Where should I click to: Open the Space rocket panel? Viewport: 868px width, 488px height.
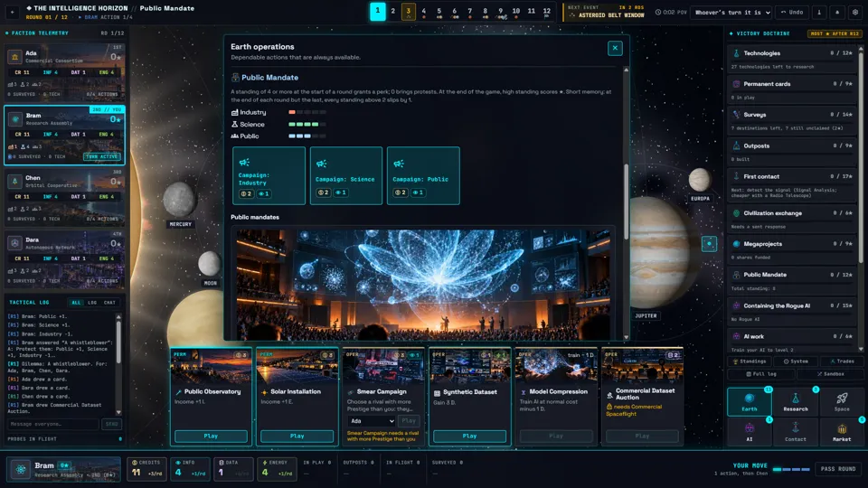tap(842, 401)
